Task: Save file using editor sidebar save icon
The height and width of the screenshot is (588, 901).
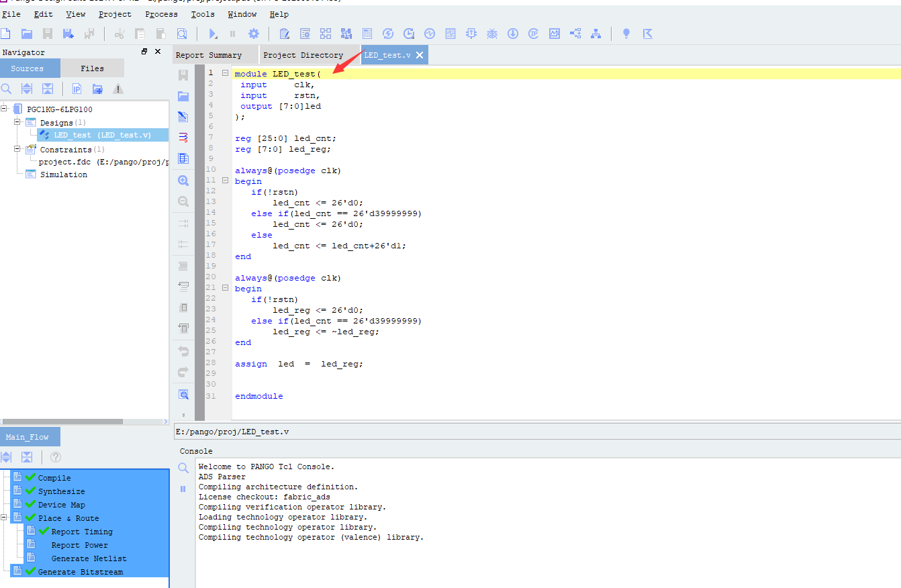Action: pyautogui.click(x=183, y=75)
